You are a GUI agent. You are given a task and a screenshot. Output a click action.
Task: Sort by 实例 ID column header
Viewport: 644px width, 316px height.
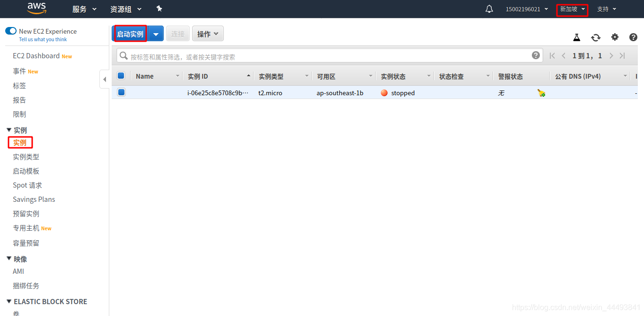pyautogui.click(x=198, y=76)
